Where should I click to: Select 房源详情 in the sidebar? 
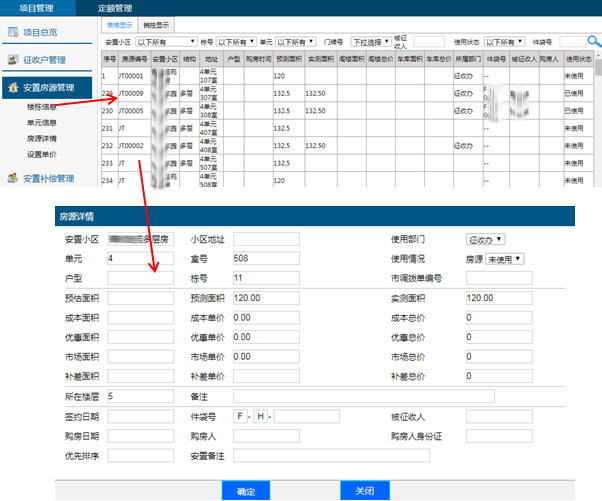[41, 139]
